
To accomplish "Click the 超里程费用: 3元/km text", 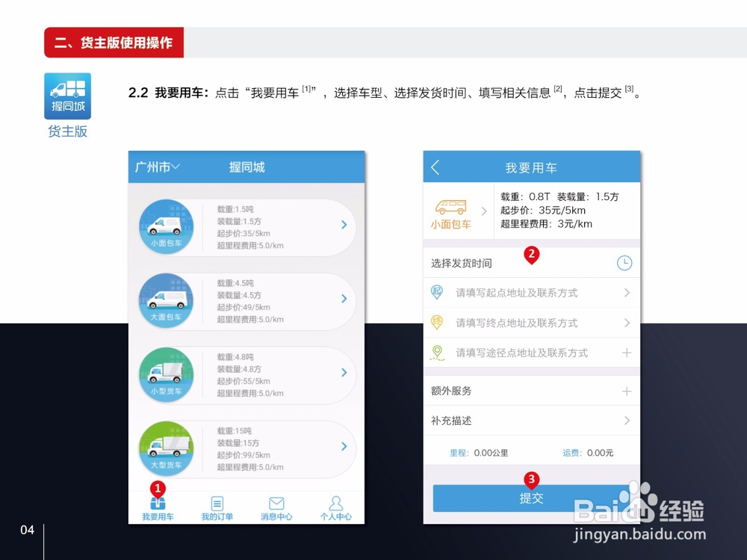I will 546,224.
